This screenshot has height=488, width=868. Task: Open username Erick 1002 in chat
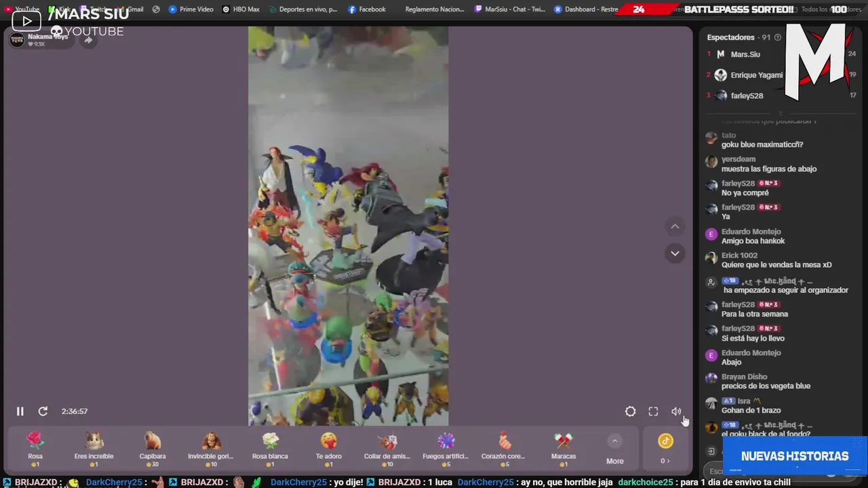click(739, 256)
